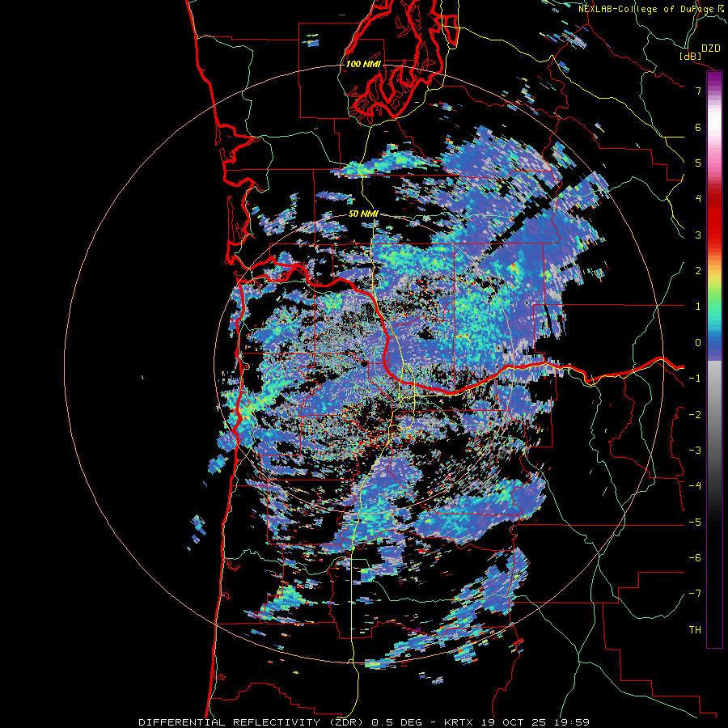Click the legend value 7 label

[698, 91]
